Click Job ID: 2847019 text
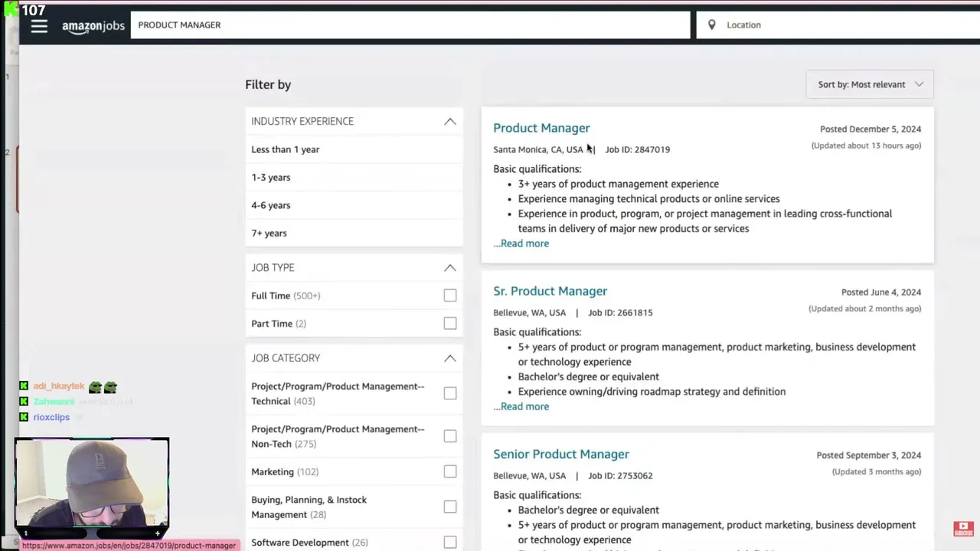This screenshot has width=980, height=551. 638,149
